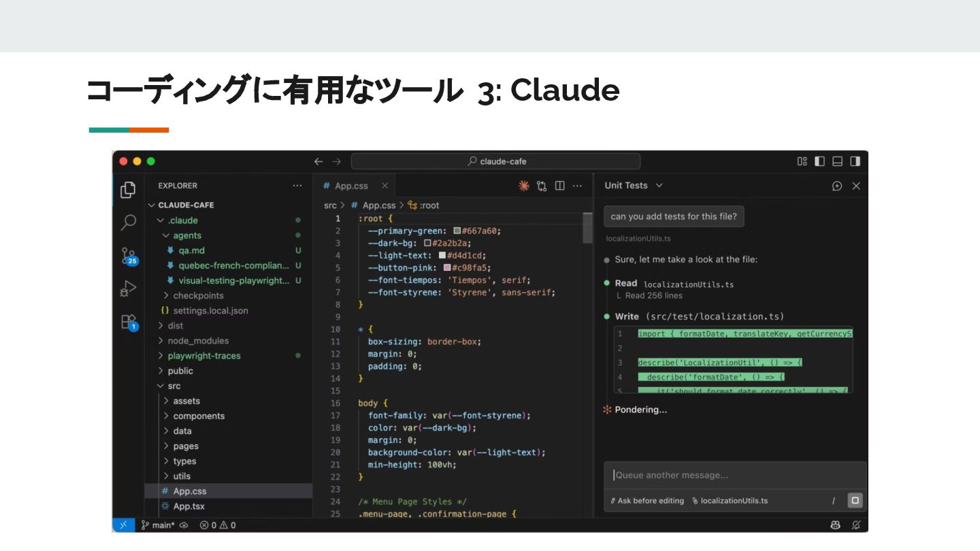Split the editor to the right
The height and width of the screenshot is (551, 980).
pos(559,186)
